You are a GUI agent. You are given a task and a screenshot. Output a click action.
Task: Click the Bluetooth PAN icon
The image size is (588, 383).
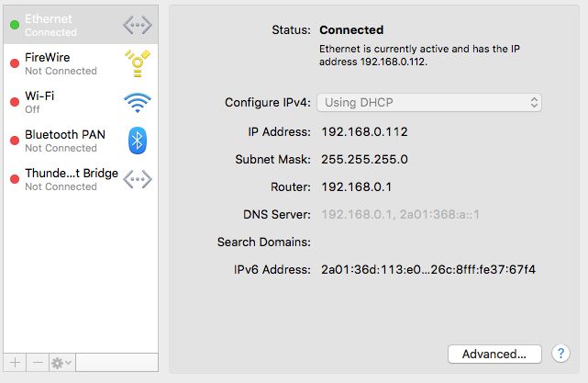pyautogui.click(x=138, y=141)
